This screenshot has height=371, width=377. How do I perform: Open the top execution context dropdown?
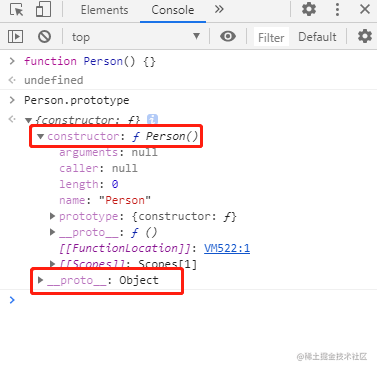(136, 37)
